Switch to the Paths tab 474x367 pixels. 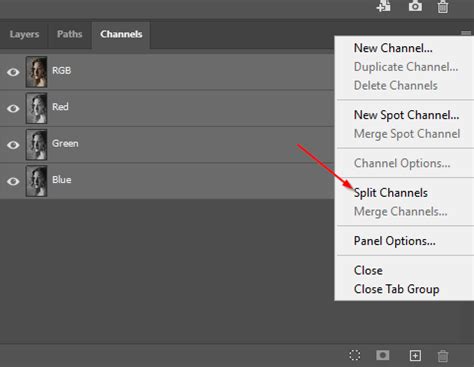70,34
